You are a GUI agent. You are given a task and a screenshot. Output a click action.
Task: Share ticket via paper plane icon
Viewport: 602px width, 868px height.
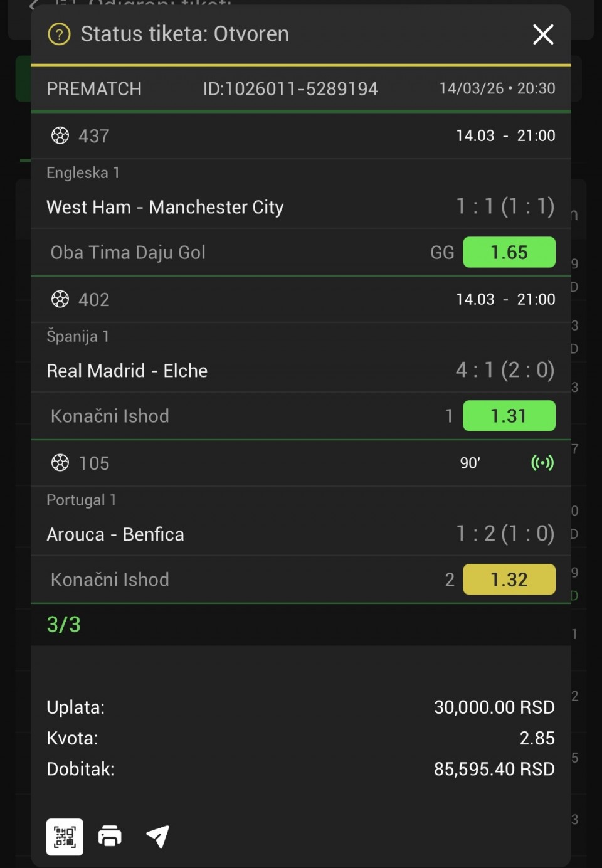pos(157,837)
